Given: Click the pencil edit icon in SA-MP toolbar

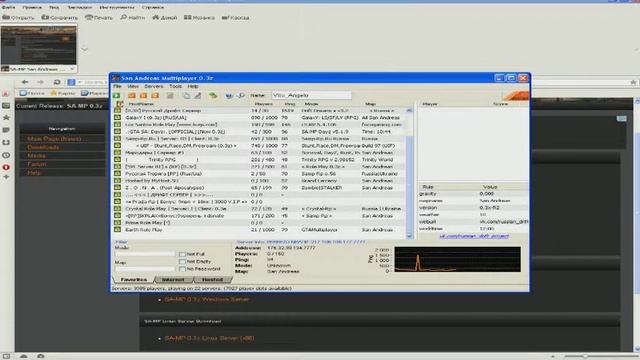Looking at the screenshot, I should tap(198, 96).
